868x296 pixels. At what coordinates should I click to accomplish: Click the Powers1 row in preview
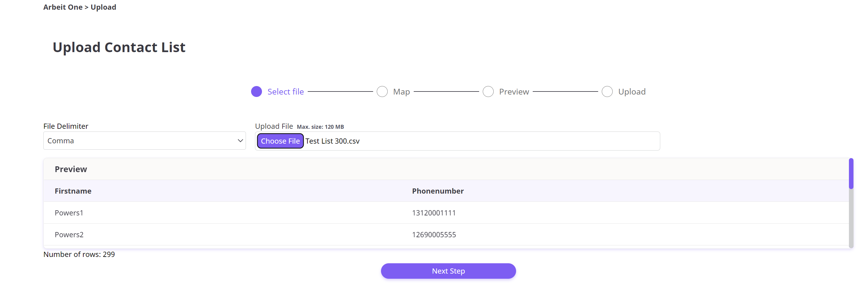pyautogui.click(x=446, y=213)
